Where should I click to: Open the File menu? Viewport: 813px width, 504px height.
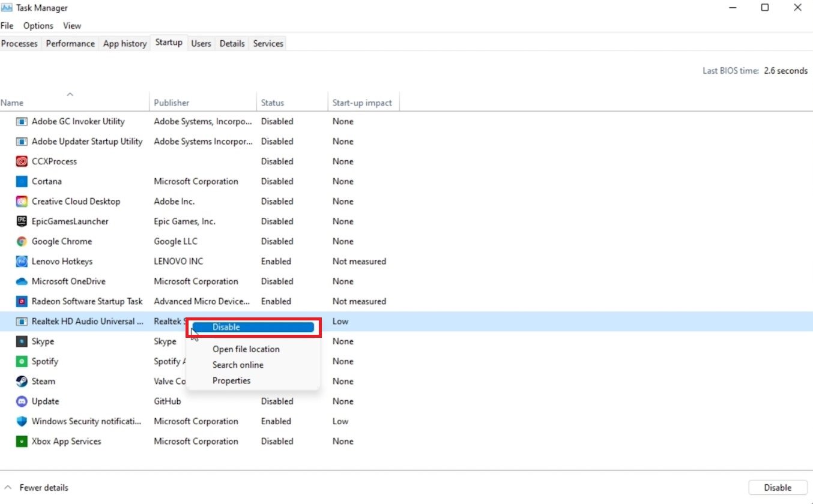[x=7, y=26]
